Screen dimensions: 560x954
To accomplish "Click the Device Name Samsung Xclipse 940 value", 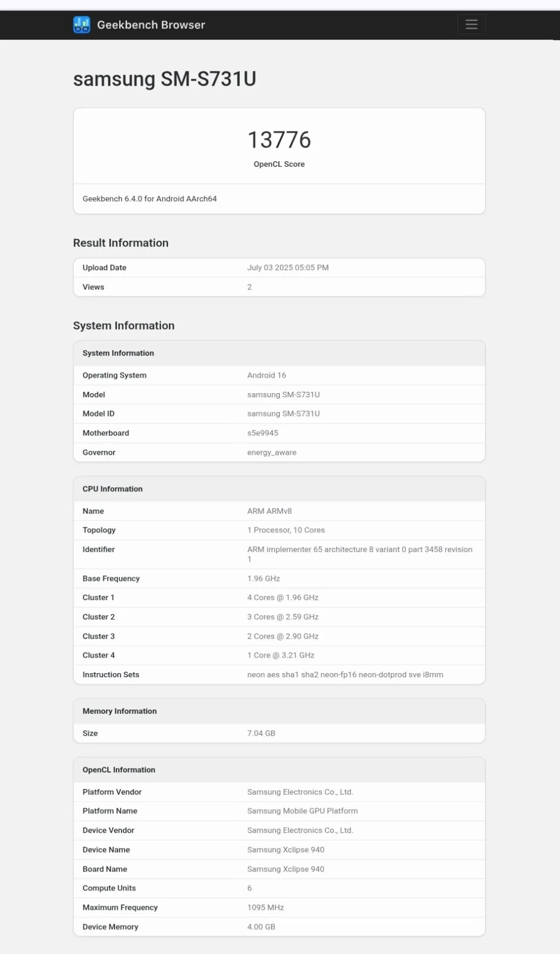I will 285,850.
